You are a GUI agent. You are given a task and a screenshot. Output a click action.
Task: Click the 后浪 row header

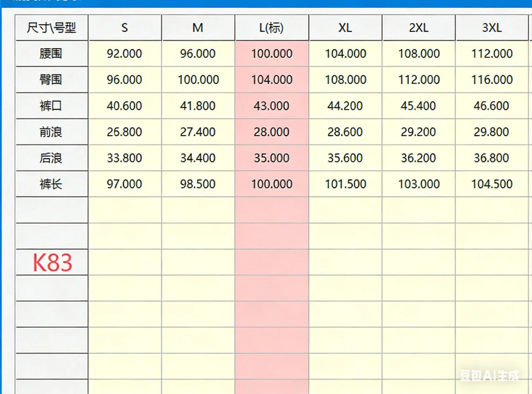[51, 158]
